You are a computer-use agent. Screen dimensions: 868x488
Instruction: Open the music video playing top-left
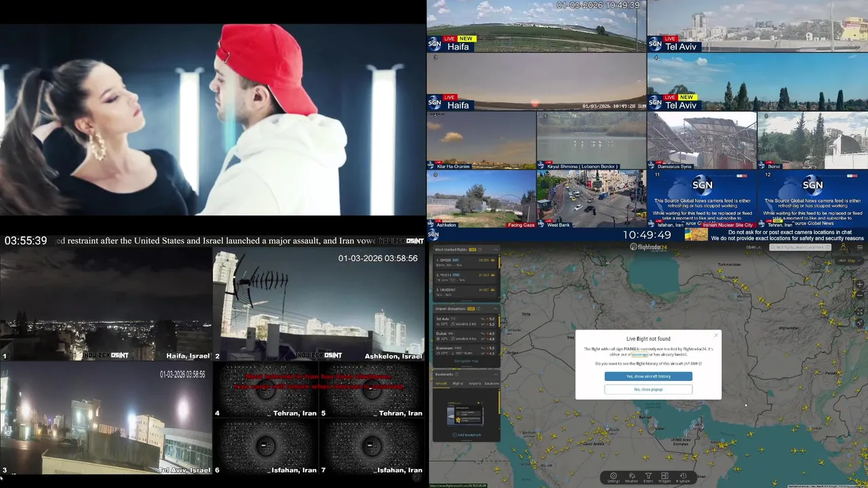212,120
